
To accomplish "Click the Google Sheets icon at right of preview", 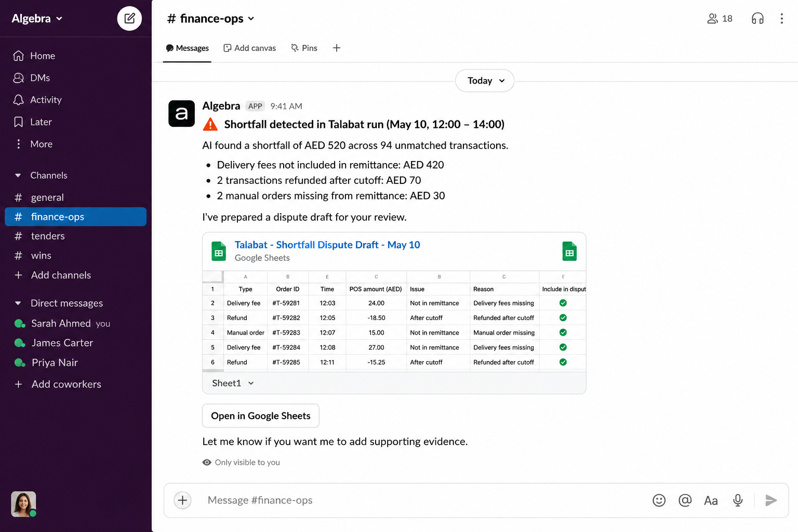I will click(x=569, y=251).
